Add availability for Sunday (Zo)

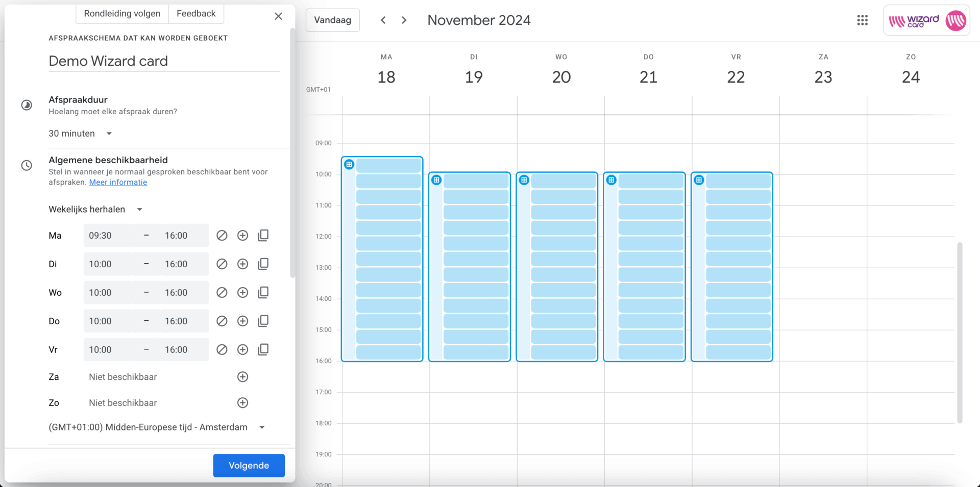click(242, 403)
